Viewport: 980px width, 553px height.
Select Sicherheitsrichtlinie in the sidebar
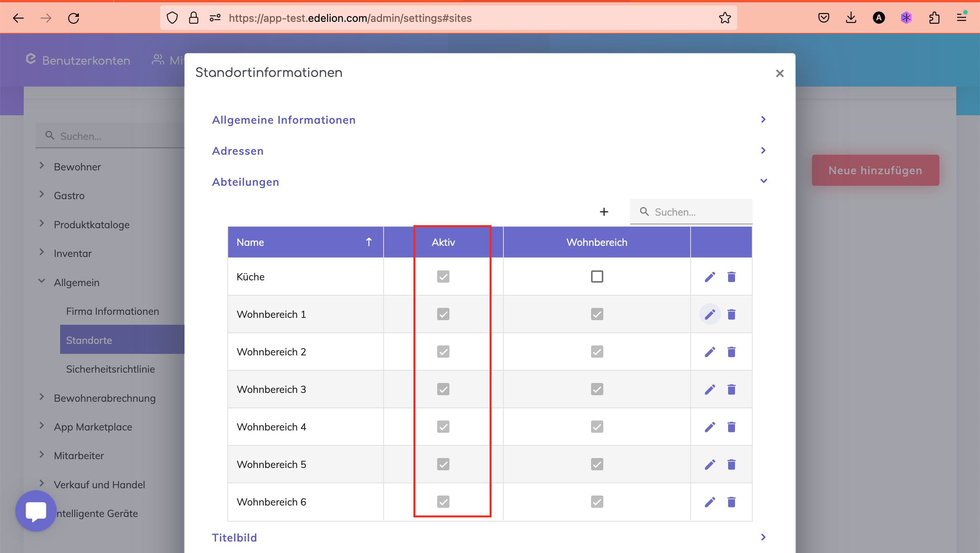coord(110,369)
